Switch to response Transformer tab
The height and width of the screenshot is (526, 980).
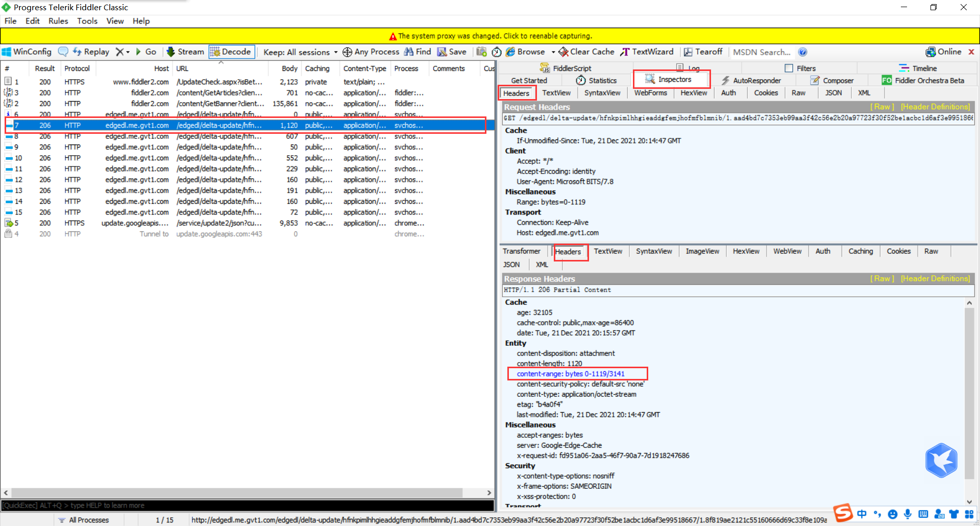(x=521, y=251)
